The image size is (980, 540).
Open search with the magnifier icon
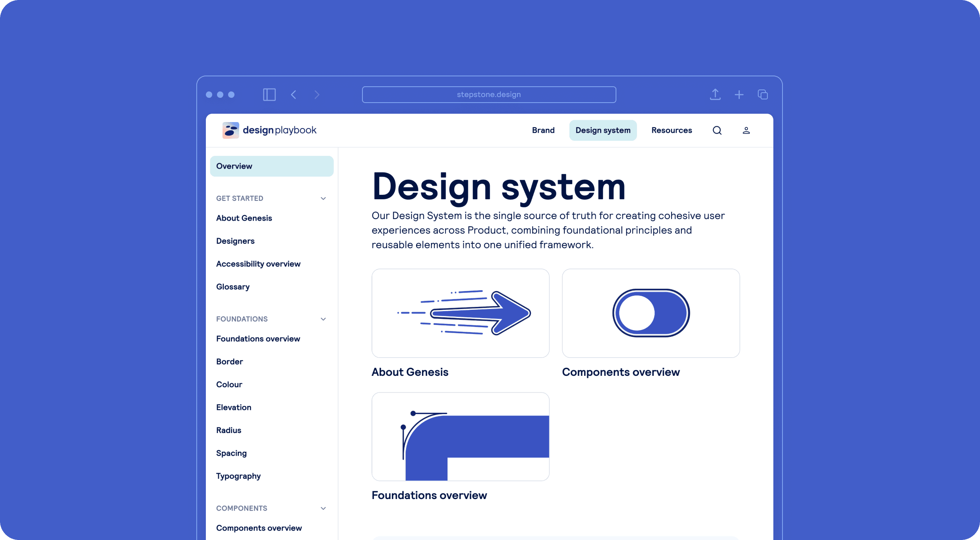[717, 130]
